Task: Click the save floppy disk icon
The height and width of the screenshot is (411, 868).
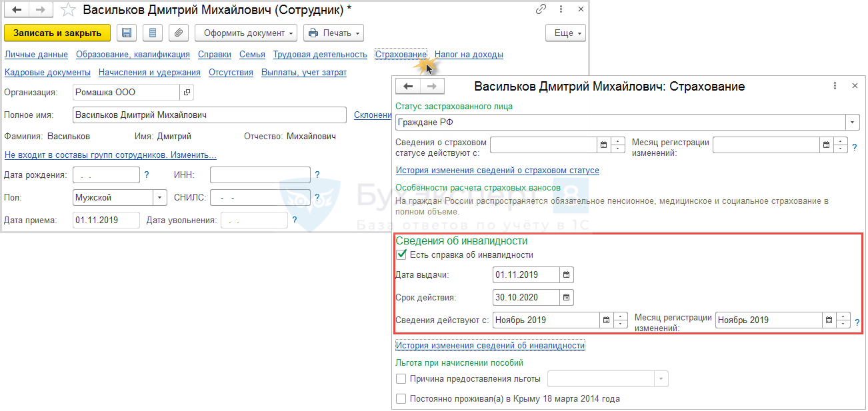Action: coord(127,33)
